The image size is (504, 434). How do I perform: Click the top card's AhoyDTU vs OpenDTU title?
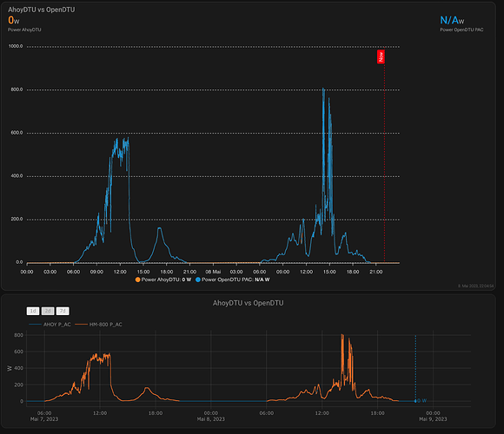pos(42,10)
